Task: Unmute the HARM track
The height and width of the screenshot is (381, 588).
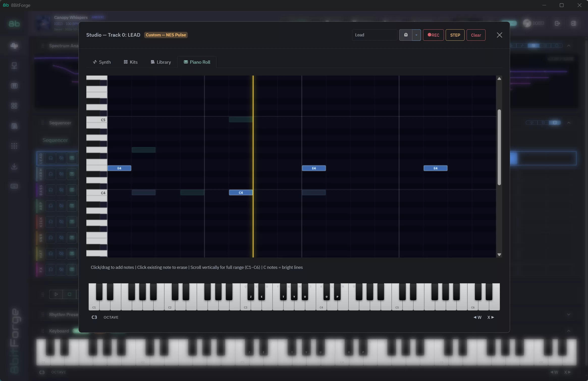Action: coord(61,174)
